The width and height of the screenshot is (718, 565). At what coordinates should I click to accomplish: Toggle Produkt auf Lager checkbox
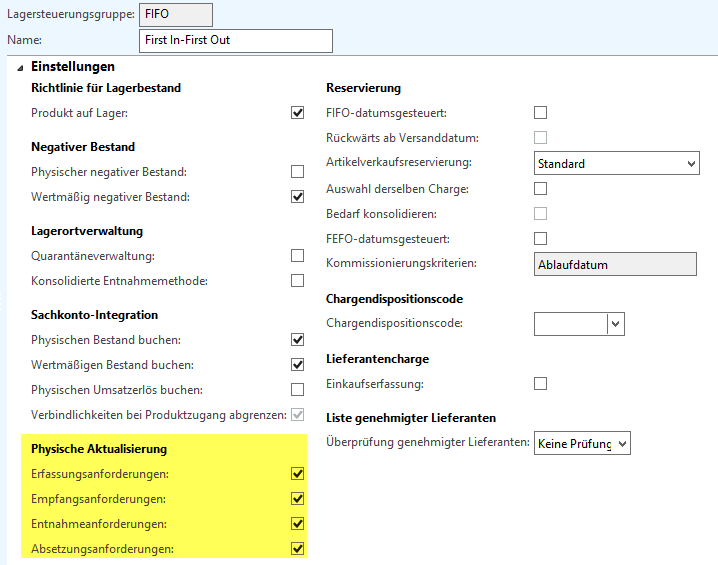(x=297, y=113)
